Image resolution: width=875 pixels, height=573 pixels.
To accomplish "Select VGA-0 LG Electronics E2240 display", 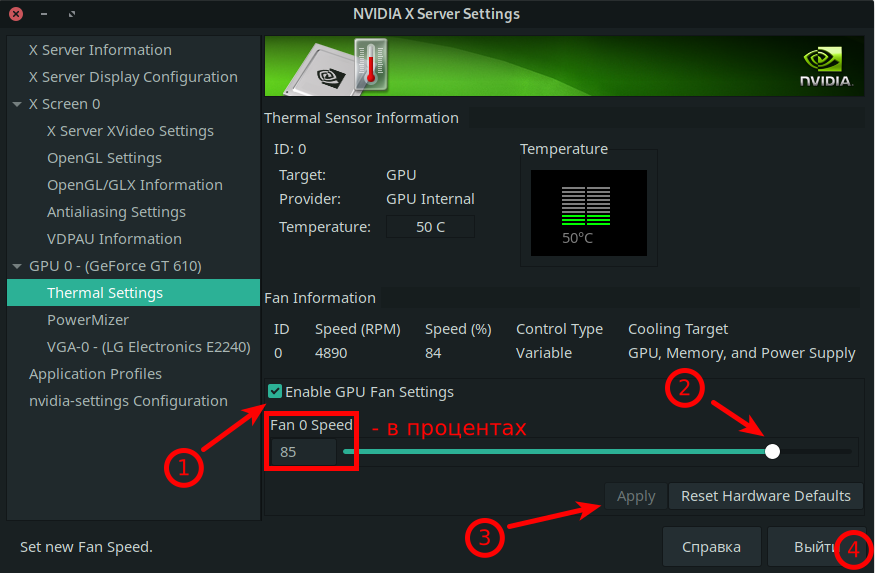I will pos(149,347).
